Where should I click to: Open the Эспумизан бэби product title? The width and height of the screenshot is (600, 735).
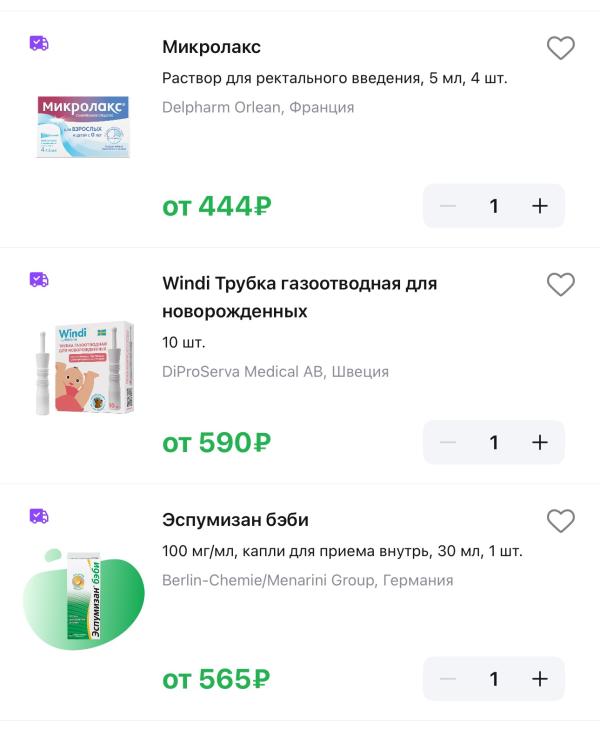pyautogui.click(x=235, y=520)
